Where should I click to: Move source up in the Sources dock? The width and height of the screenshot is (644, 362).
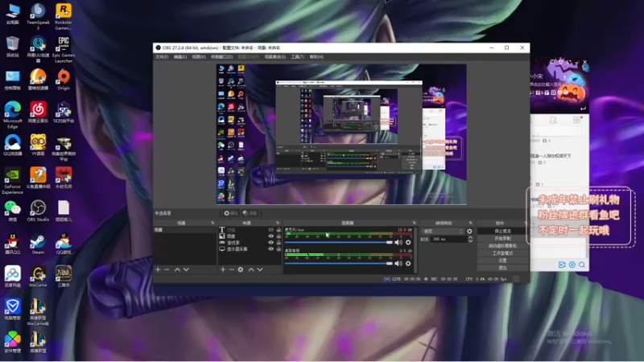click(251, 269)
